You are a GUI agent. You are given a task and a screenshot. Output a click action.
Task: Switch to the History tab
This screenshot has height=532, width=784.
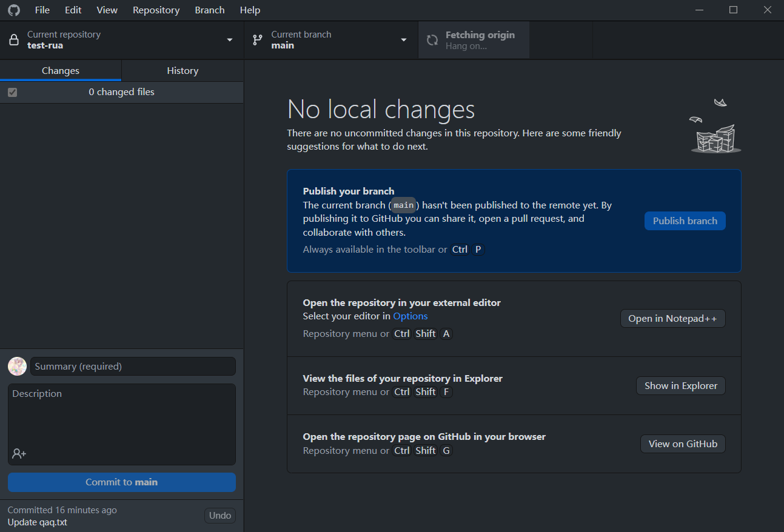[183, 71]
